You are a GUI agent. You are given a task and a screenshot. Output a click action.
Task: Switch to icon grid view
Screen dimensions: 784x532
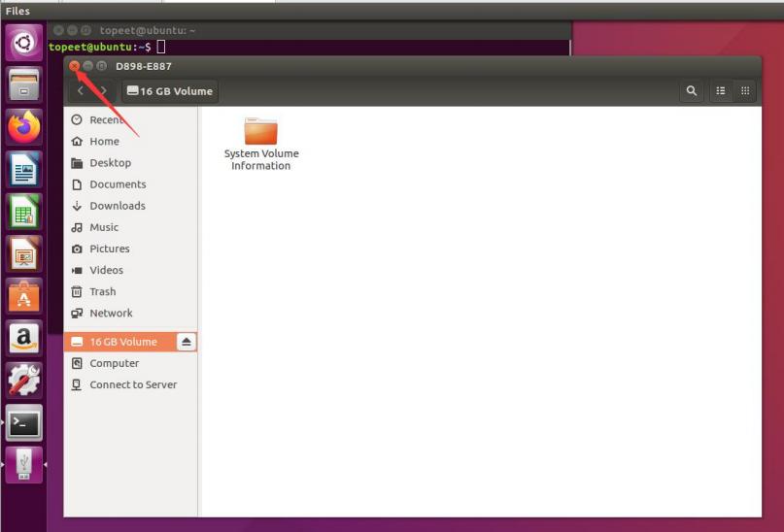[x=745, y=91]
